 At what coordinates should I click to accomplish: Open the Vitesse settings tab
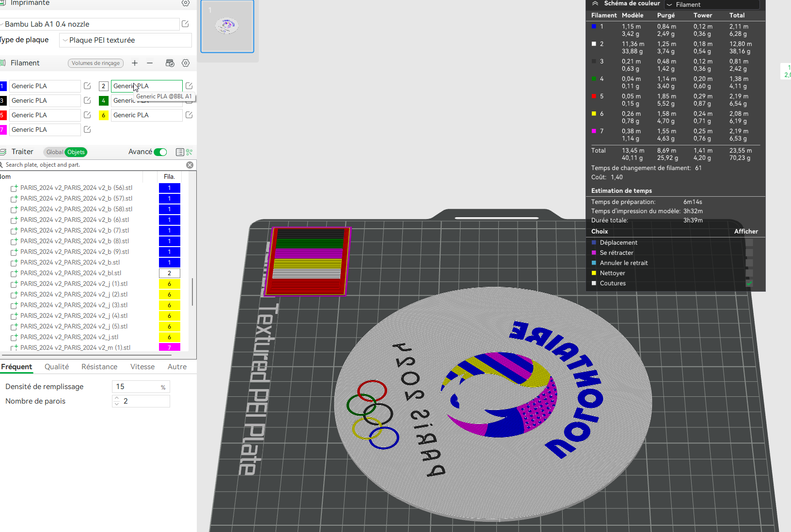click(142, 367)
